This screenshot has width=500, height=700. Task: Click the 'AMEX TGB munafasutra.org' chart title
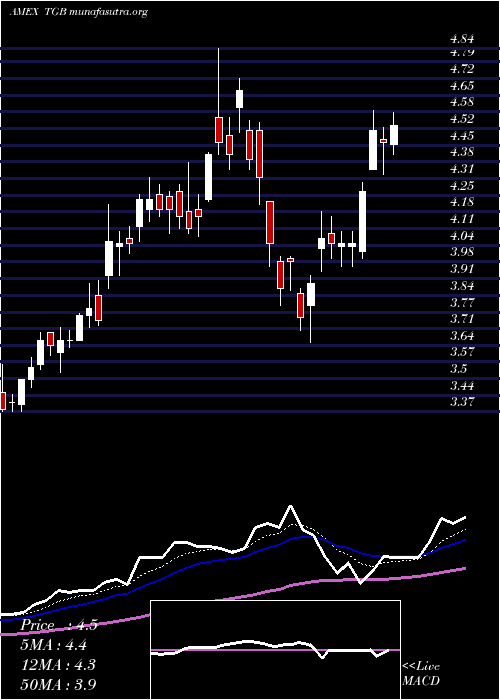pyautogui.click(x=78, y=12)
